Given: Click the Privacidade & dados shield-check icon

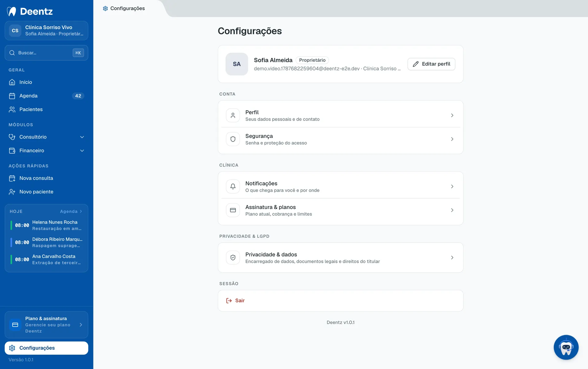Looking at the screenshot, I should click(233, 258).
